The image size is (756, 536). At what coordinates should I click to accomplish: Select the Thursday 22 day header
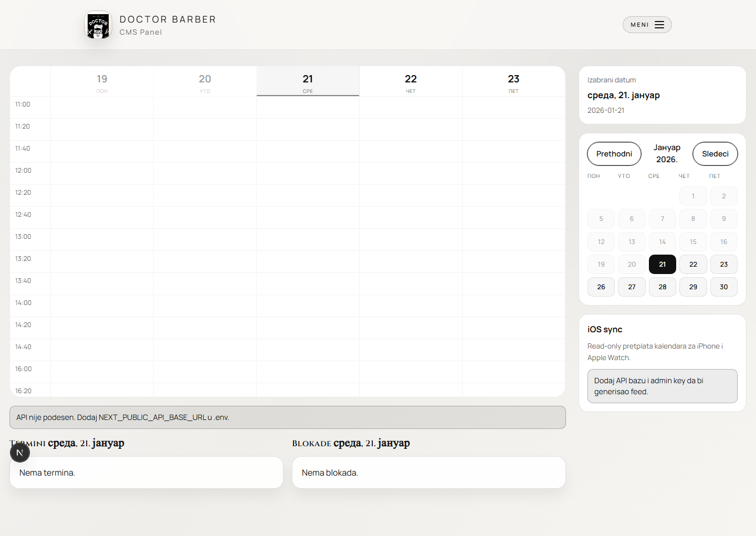411,81
